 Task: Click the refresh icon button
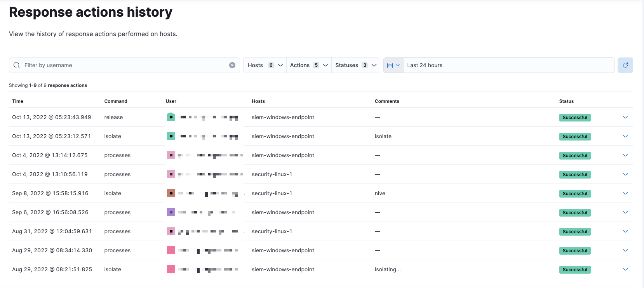click(625, 65)
